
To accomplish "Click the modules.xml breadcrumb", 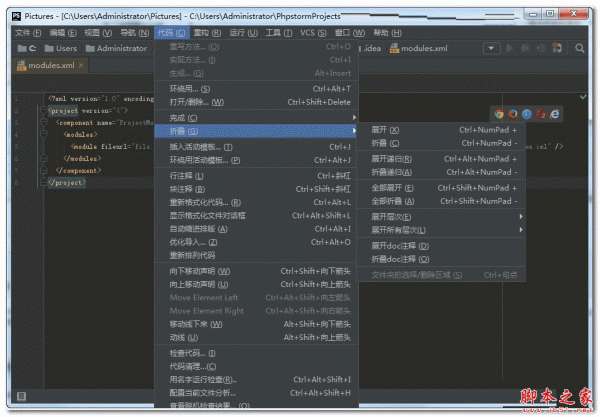I will coord(419,48).
